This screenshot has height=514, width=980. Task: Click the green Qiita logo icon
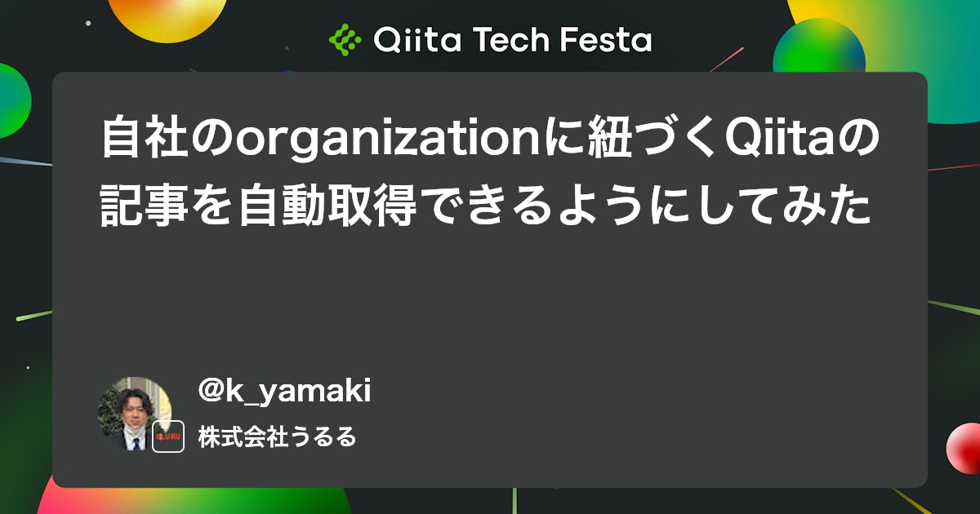(x=345, y=39)
